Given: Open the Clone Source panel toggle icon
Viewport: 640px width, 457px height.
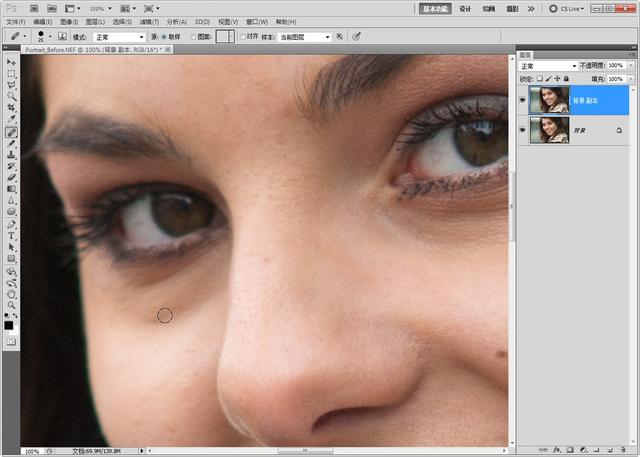Looking at the screenshot, I should tap(62, 37).
